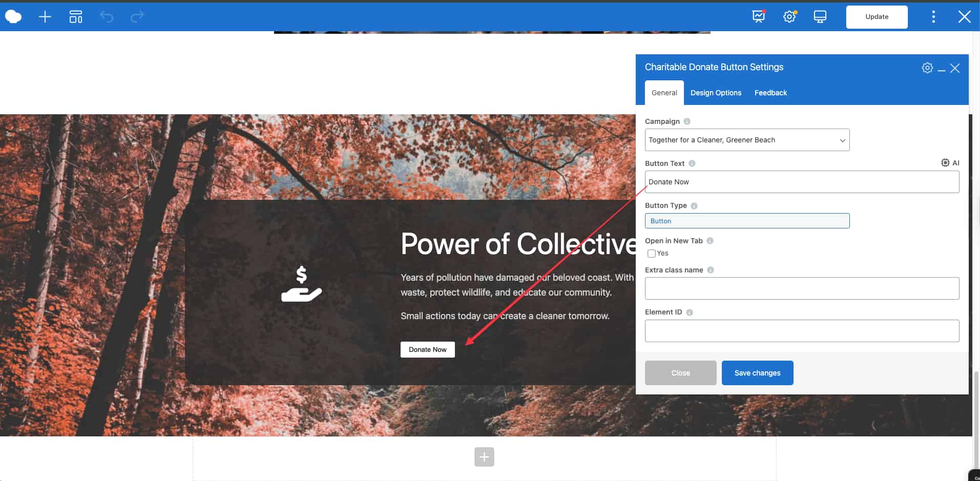The width and height of the screenshot is (980, 481).
Task: Switch to the Feedback tab
Action: click(x=770, y=93)
